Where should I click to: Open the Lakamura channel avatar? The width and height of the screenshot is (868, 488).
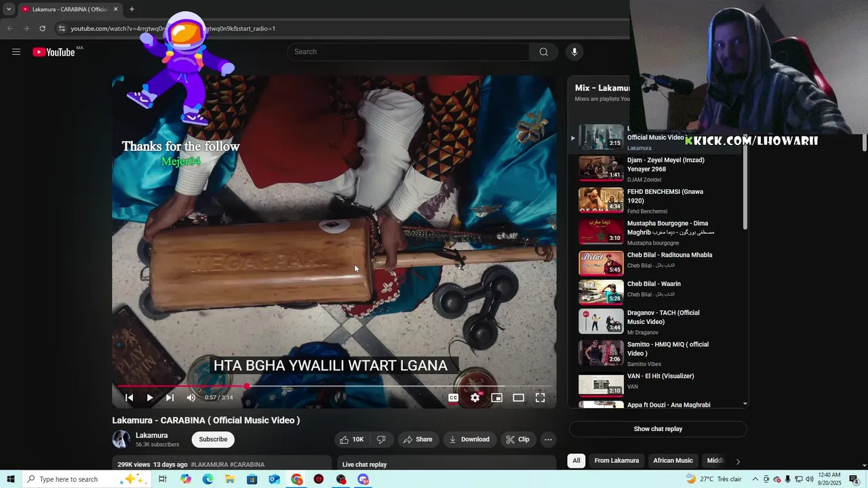[x=121, y=439]
